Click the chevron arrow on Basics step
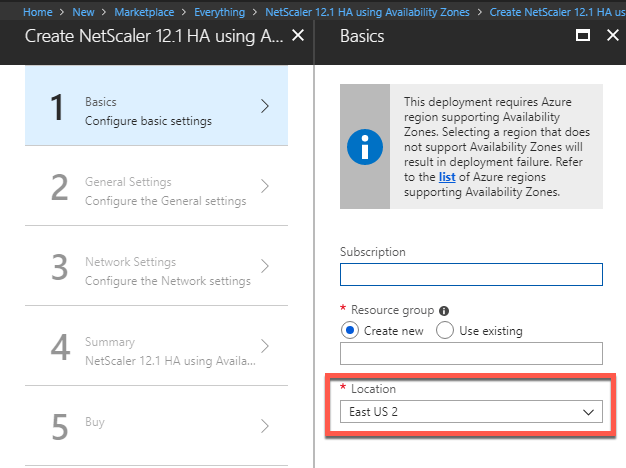The width and height of the screenshot is (626, 468). click(x=265, y=106)
